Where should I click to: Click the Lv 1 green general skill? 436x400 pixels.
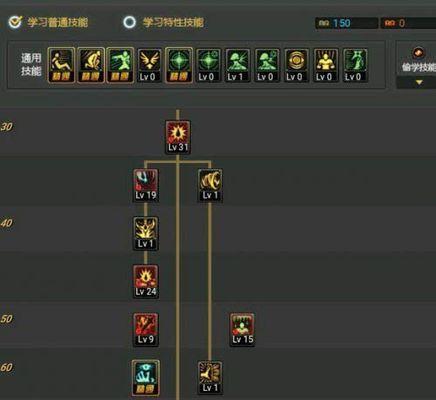tap(237, 65)
